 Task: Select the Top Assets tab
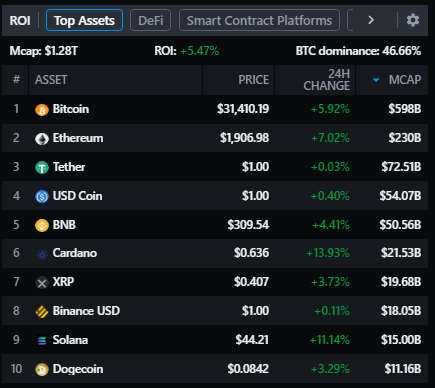[x=84, y=20]
